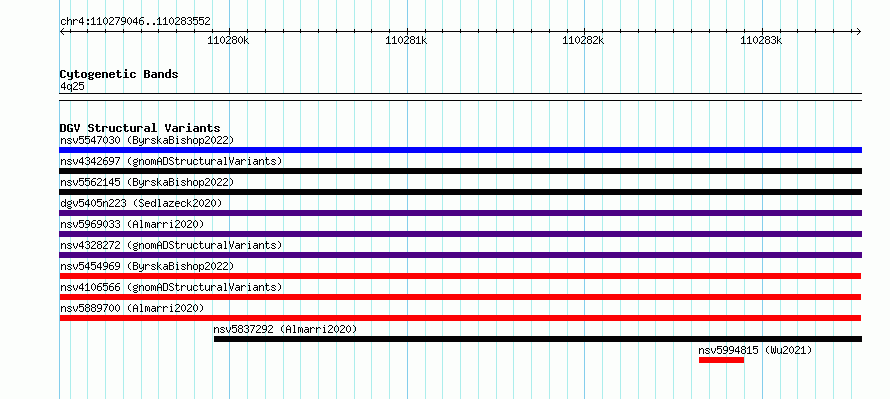Open the nsv5889700 (Almarri2020) label

(132, 308)
